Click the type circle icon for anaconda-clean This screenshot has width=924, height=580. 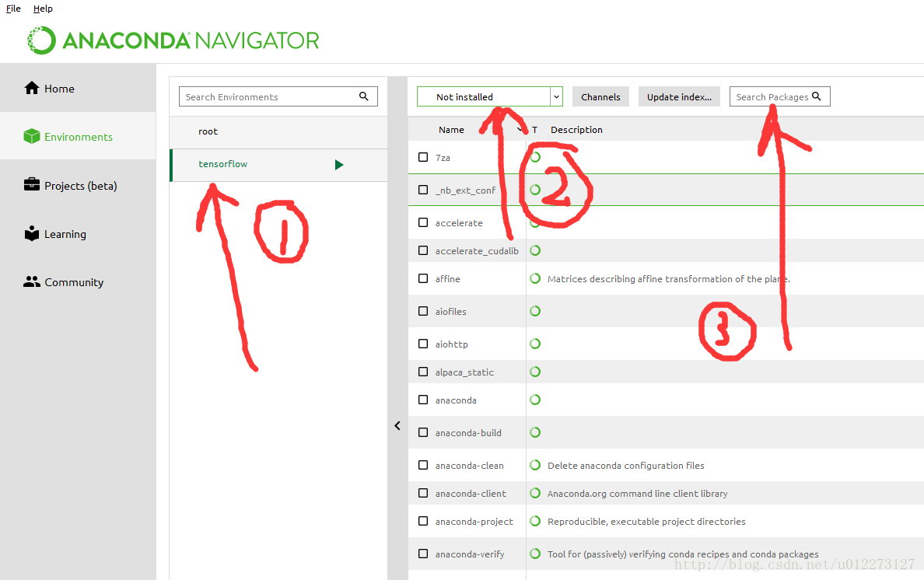click(x=535, y=465)
